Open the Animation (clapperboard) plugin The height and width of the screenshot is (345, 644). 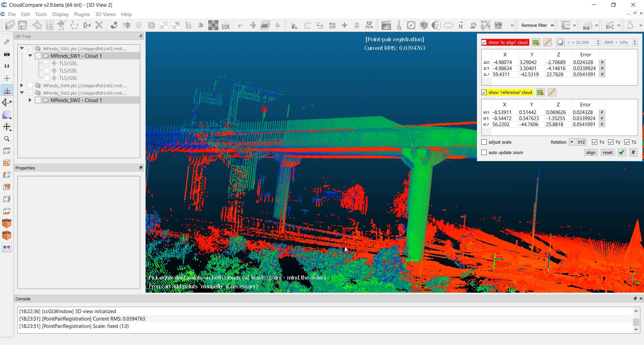[386, 25]
